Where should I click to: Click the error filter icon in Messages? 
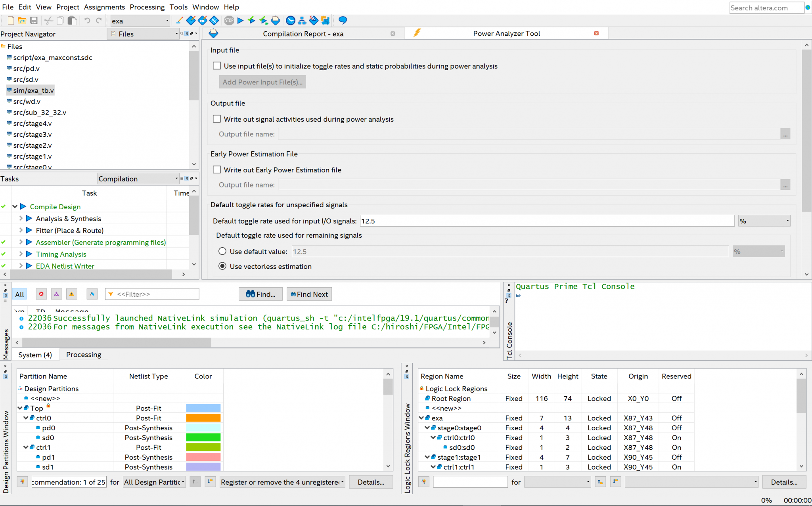(41, 294)
